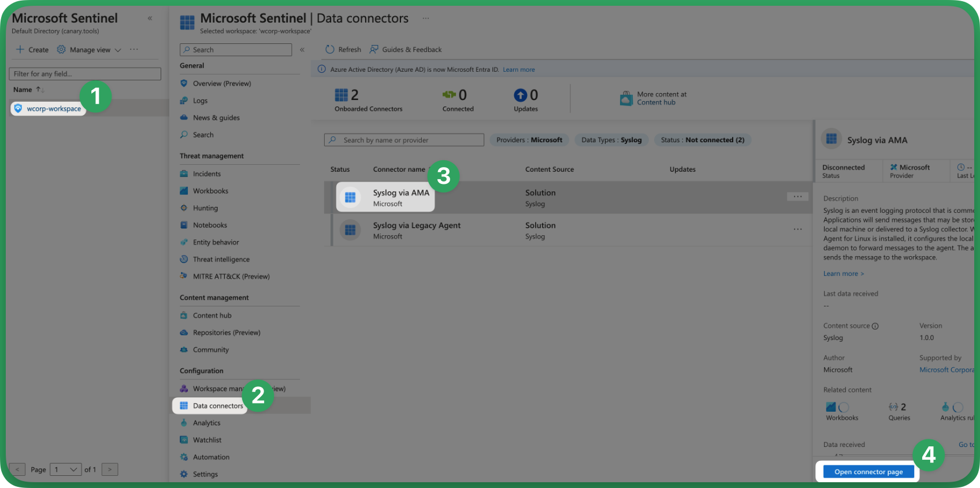
Task: Go to Threat intelligence
Action: (x=221, y=260)
